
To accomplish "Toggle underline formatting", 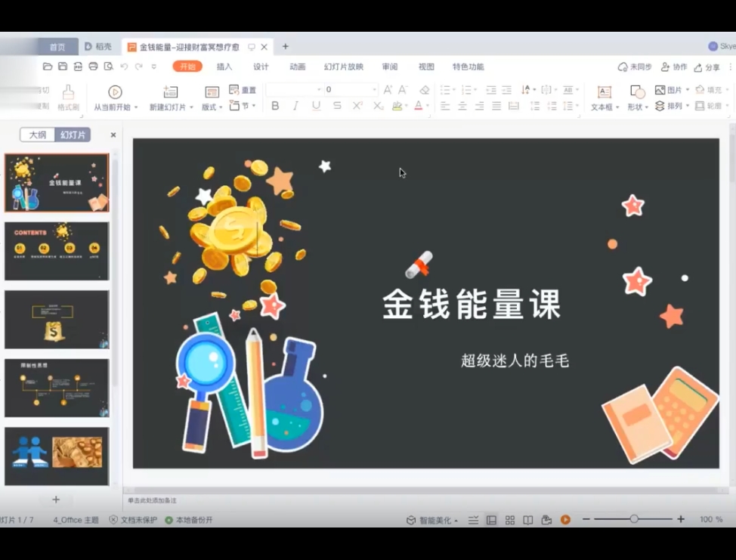I will pyautogui.click(x=316, y=106).
